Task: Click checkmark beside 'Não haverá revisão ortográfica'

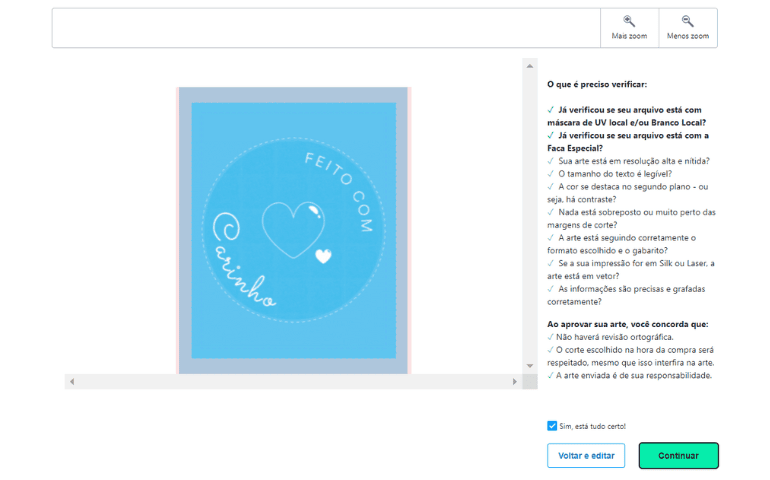Action: pos(551,338)
